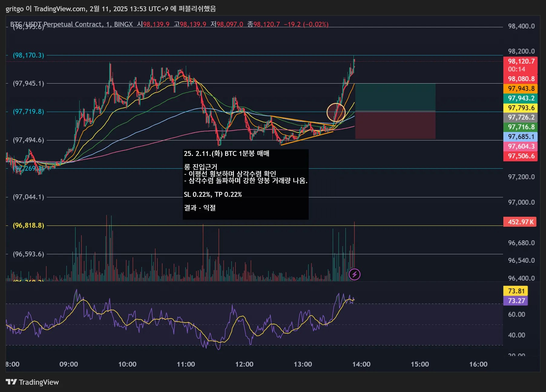The image size is (546, 392).
Task: Click the upper orange triangle trendline
Action: pyautogui.click(x=303, y=120)
